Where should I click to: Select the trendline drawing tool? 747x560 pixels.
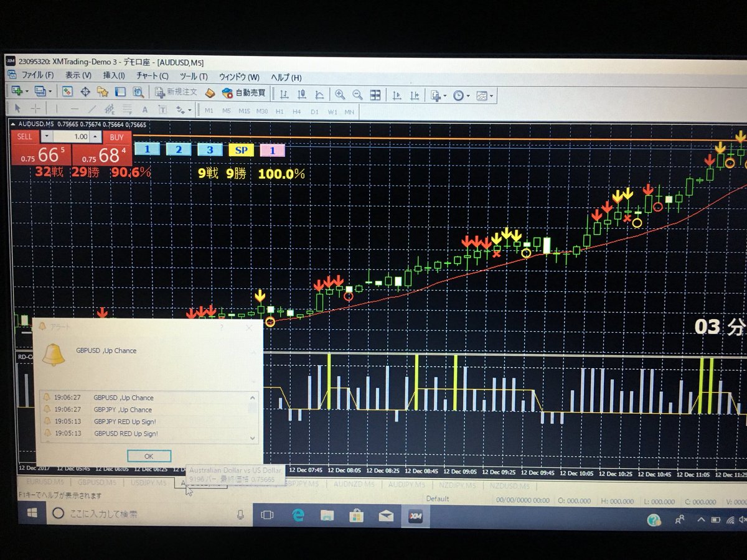[92, 110]
